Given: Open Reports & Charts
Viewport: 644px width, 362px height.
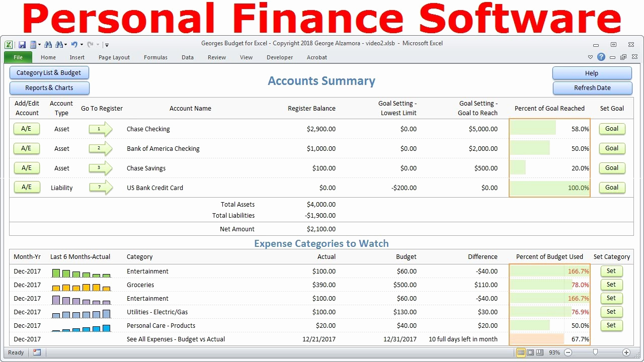Looking at the screenshot, I should (x=49, y=88).
